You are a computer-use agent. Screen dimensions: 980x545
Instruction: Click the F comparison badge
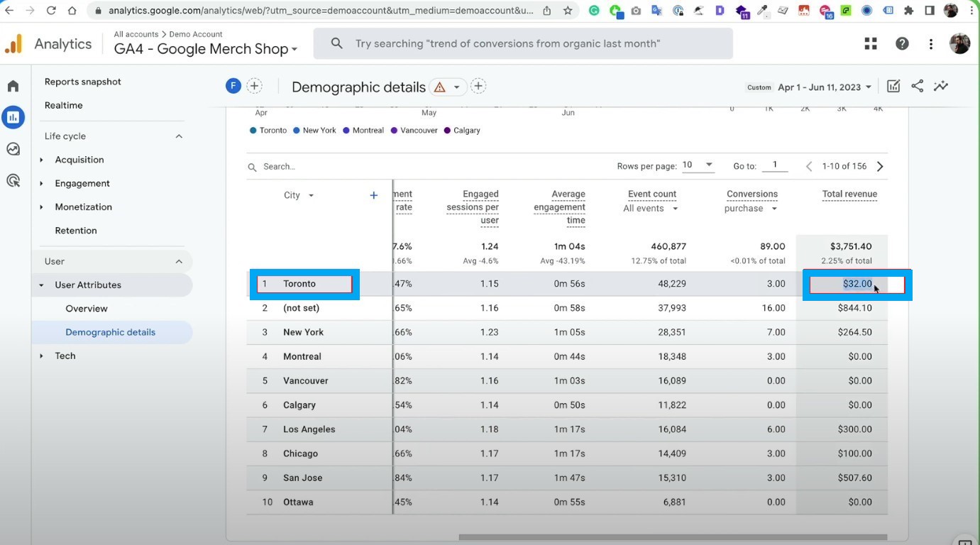point(233,86)
